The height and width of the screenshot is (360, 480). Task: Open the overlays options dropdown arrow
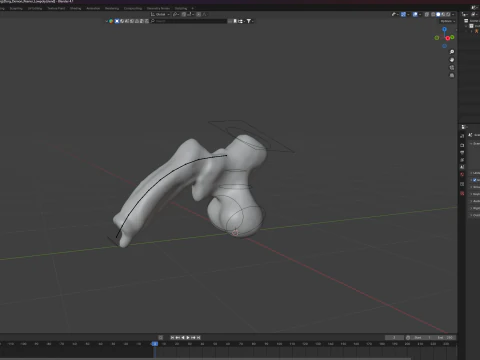(420, 14)
